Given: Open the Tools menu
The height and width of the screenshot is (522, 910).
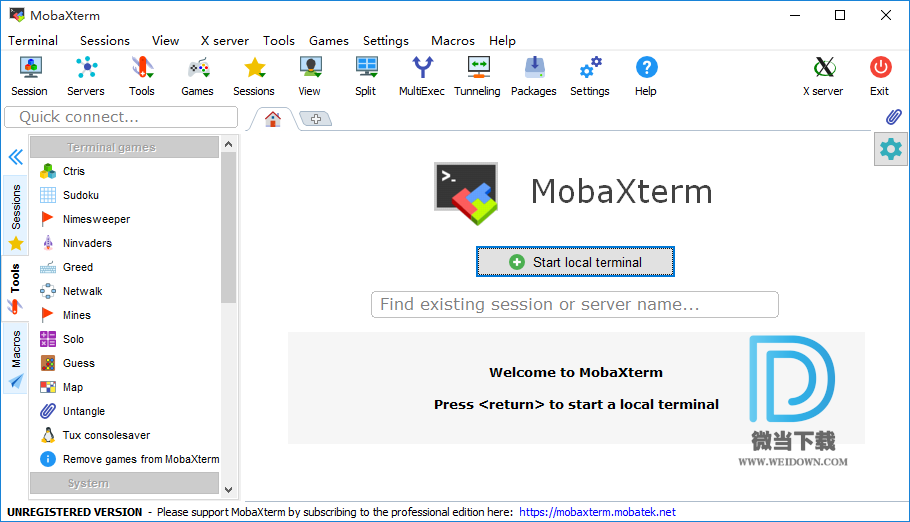Looking at the screenshot, I should click(x=279, y=41).
